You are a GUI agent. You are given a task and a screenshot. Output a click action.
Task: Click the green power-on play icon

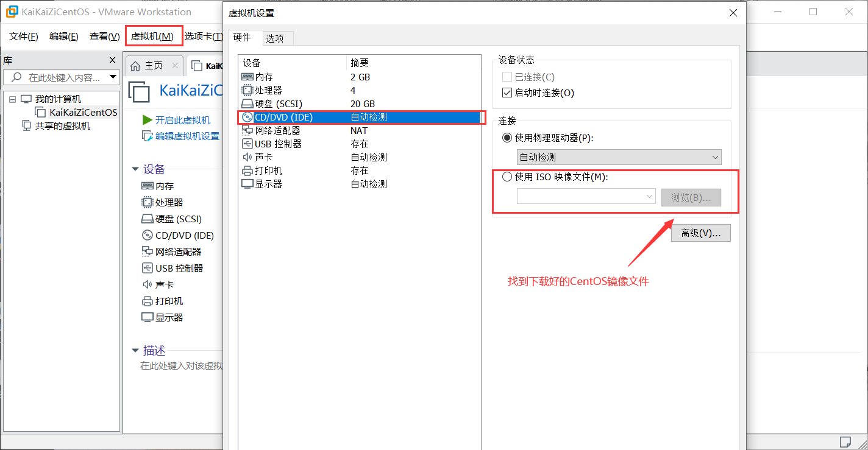[x=147, y=120]
